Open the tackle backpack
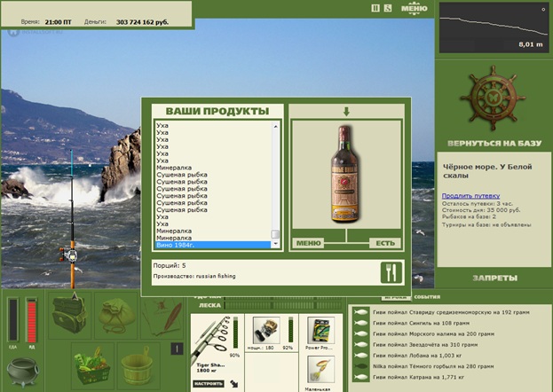This screenshot has width=553, height=392. pyautogui.click(x=69, y=313)
